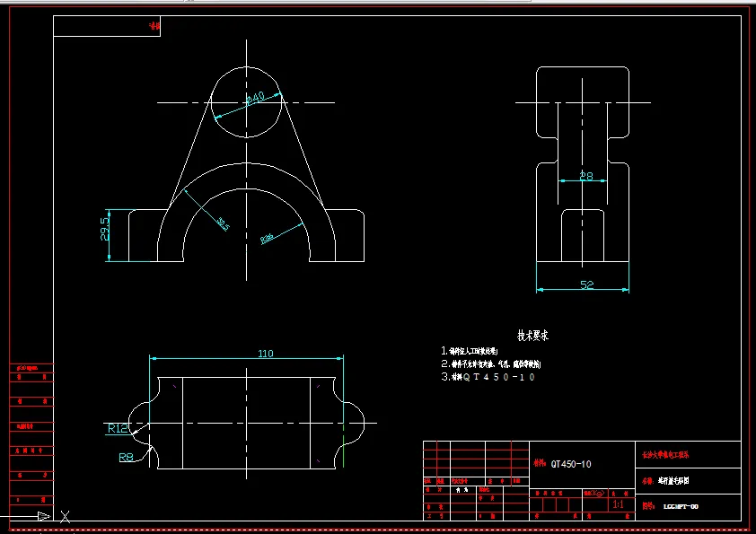Click QT450-10 in the title block
This screenshot has width=756, height=534.
pos(571,464)
